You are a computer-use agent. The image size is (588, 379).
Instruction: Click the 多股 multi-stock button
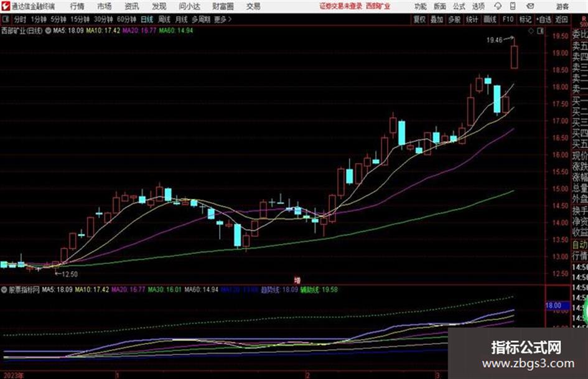point(454,19)
